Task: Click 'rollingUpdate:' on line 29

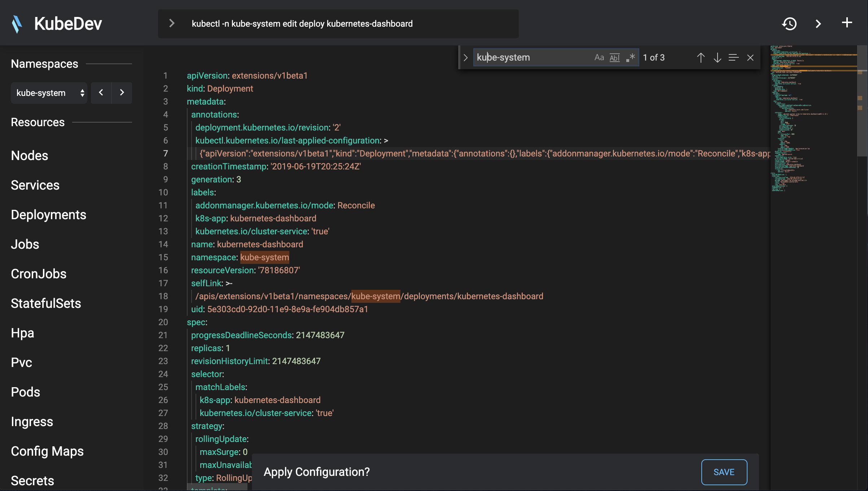Action: coord(222,439)
